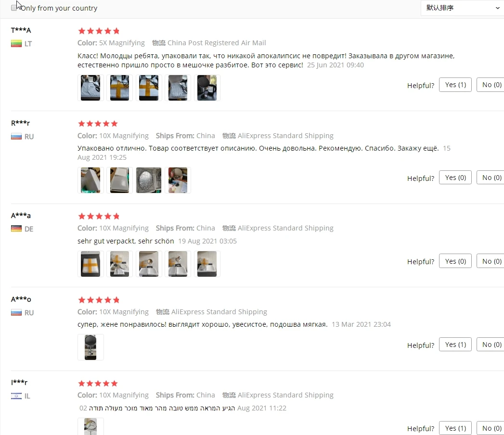Image resolution: width=504 pixels, height=435 pixels.
Task: Mark T***A's review helpful with Yes (1)
Action: pos(455,85)
